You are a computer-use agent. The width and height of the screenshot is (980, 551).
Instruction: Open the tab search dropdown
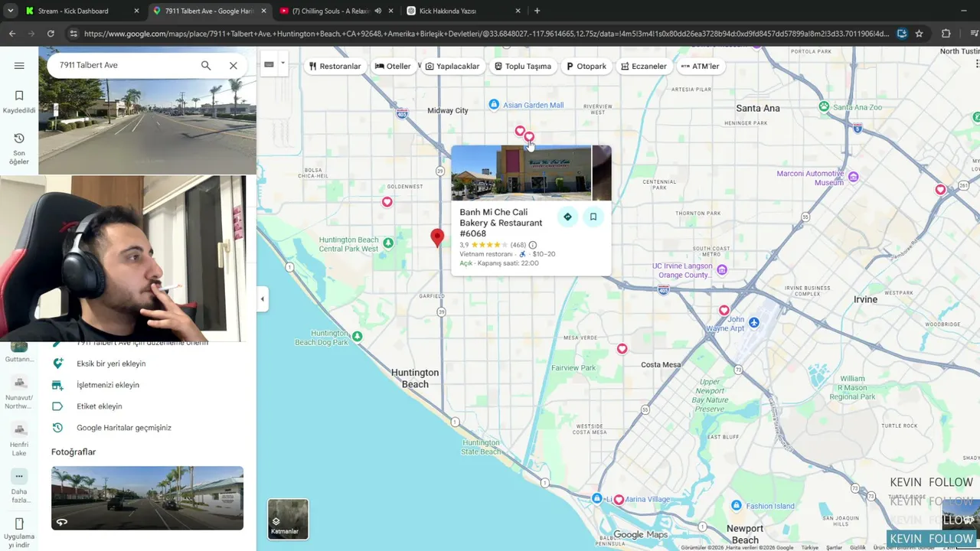click(10, 11)
